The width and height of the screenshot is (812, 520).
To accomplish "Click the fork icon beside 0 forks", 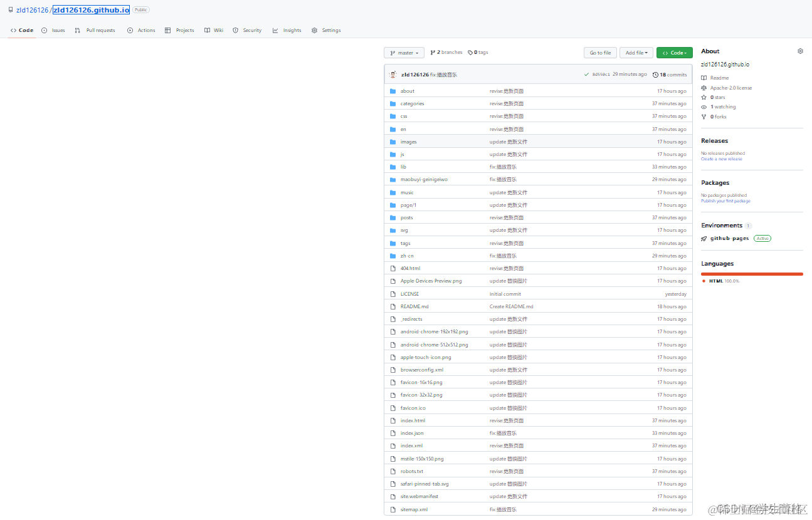I will click(x=704, y=117).
